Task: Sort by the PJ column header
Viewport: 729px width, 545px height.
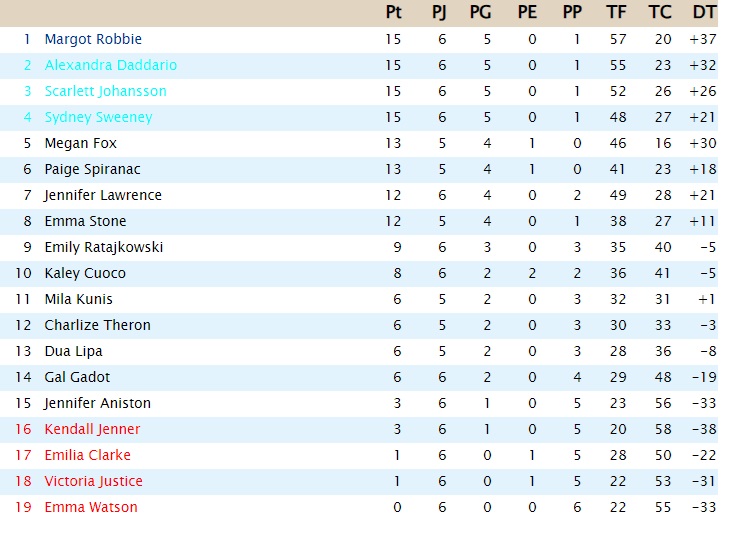Action: click(439, 12)
